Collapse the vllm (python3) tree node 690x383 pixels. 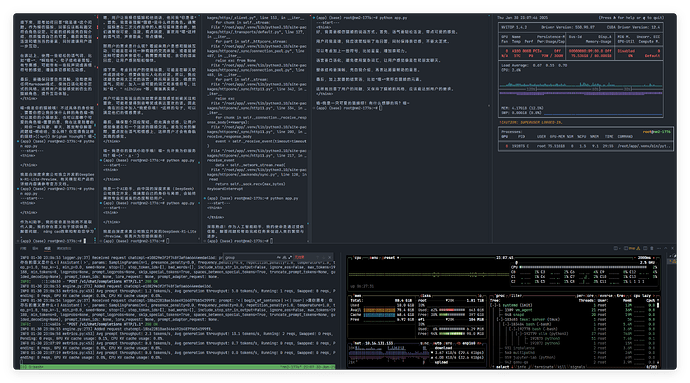tap(518, 334)
